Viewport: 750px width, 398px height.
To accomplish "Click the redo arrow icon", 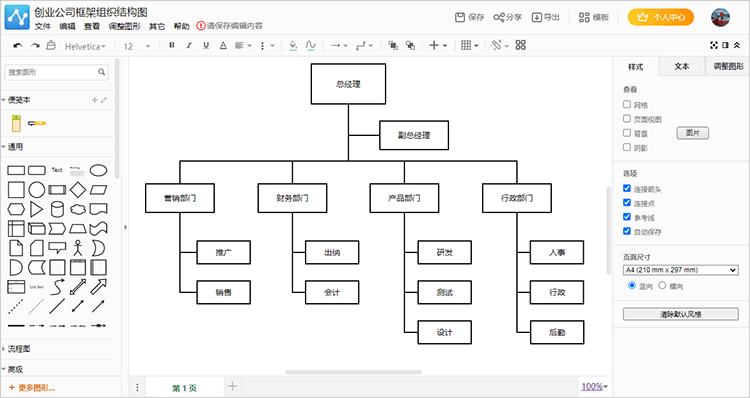I will [35, 45].
